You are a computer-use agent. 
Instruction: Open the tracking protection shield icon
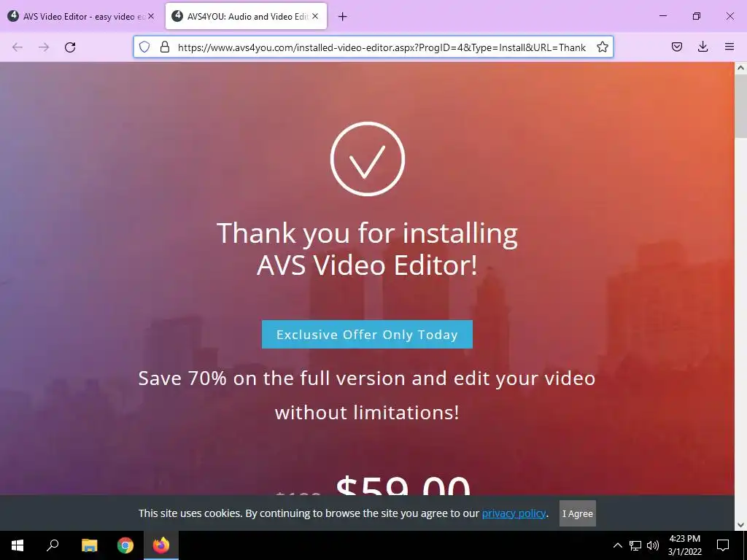pyautogui.click(x=144, y=47)
